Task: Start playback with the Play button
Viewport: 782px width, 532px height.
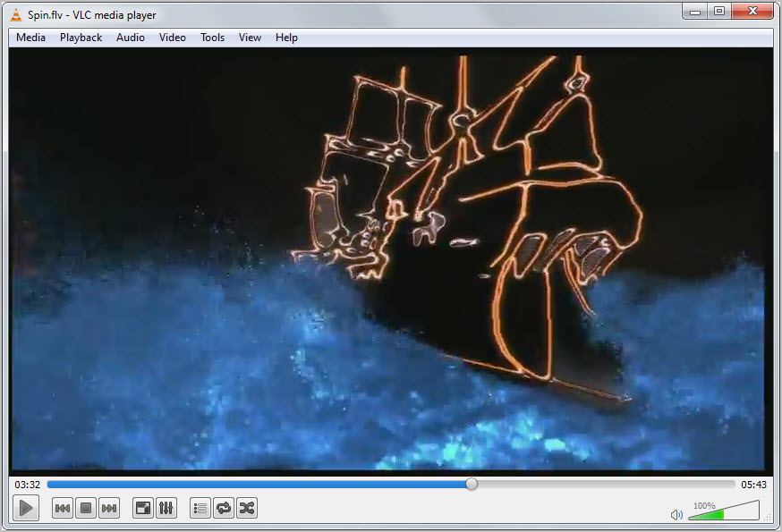Action: [26, 508]
